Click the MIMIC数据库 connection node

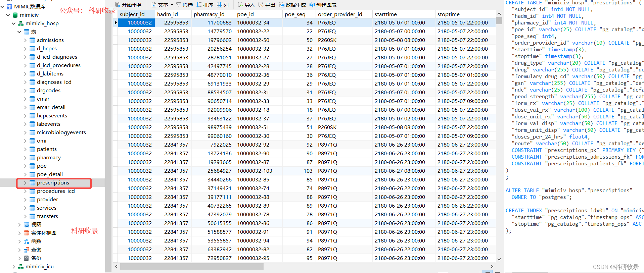[30, 7]
